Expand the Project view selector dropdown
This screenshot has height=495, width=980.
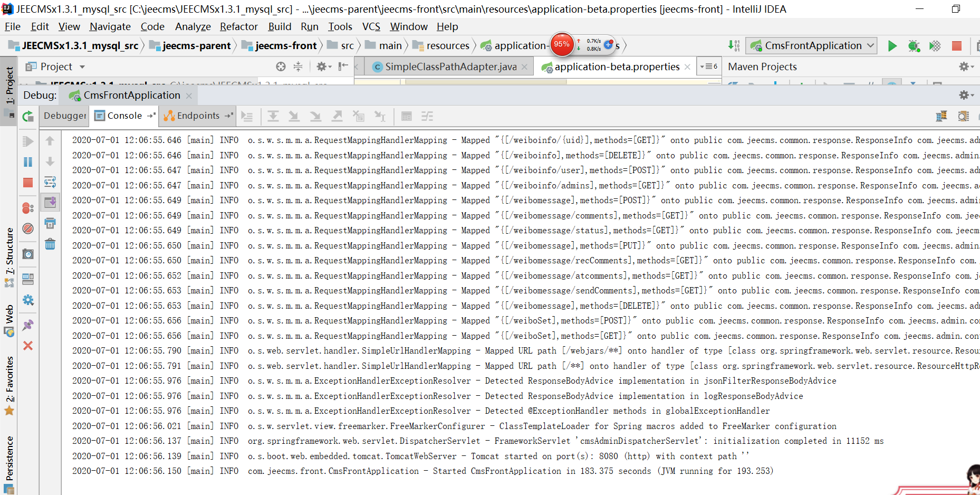coord(82,67)
